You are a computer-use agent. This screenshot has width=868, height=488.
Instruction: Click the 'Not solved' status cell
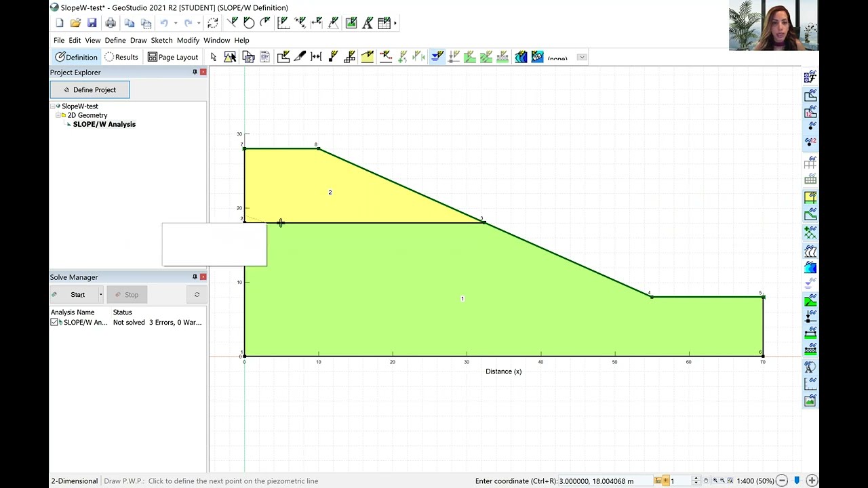(129, 323)
